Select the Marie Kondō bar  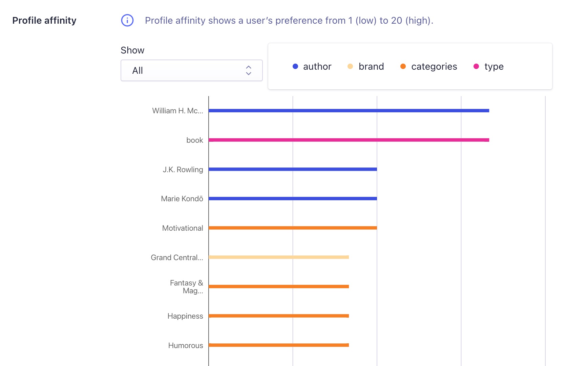293,199
